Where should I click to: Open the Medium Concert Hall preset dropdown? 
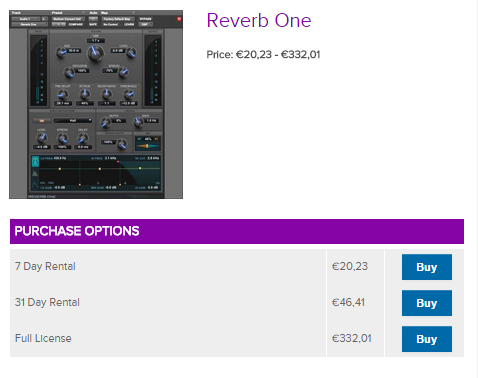68,19
